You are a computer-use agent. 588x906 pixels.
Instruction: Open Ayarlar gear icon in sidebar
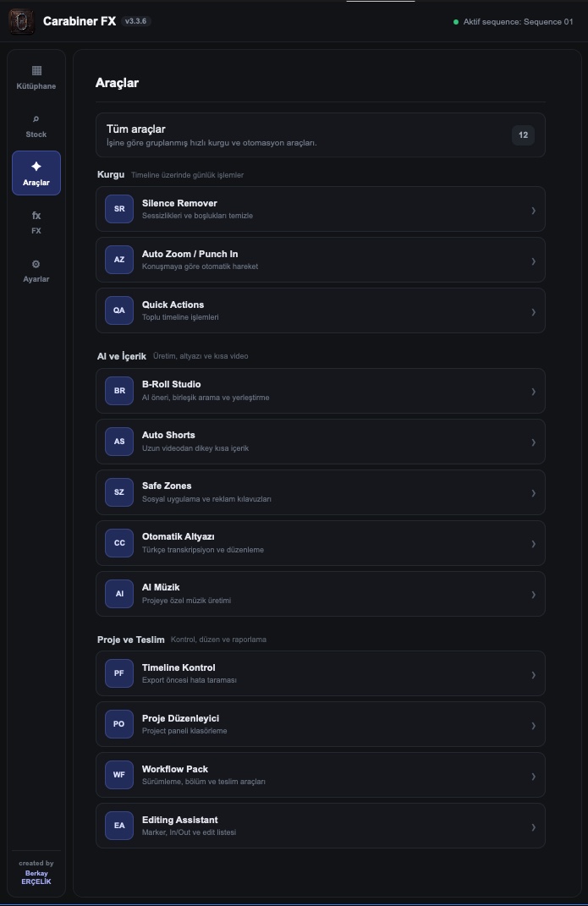tap(36, 264)
